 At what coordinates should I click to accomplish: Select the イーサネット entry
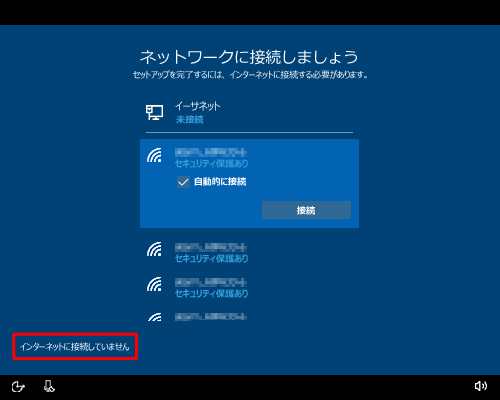(249, 113)
